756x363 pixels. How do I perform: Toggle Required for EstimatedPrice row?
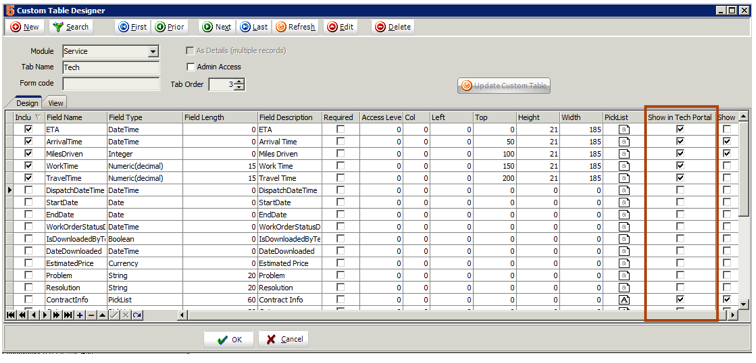340,263
